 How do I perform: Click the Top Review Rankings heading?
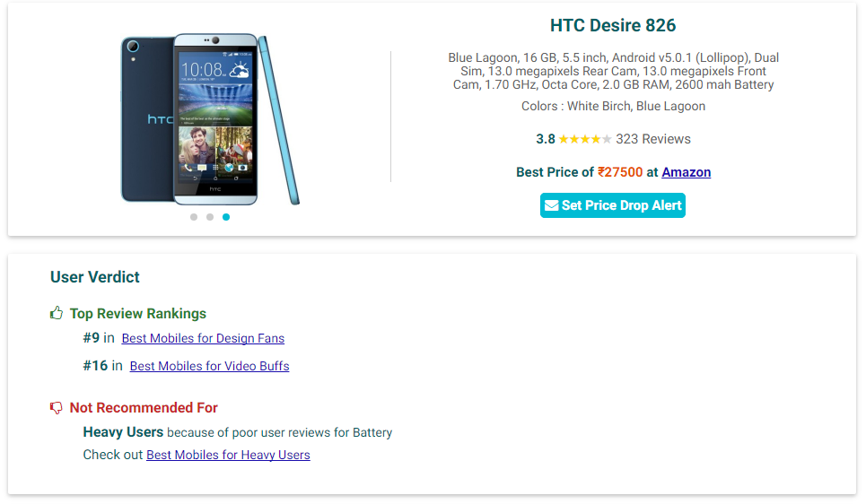pos(137,314)
